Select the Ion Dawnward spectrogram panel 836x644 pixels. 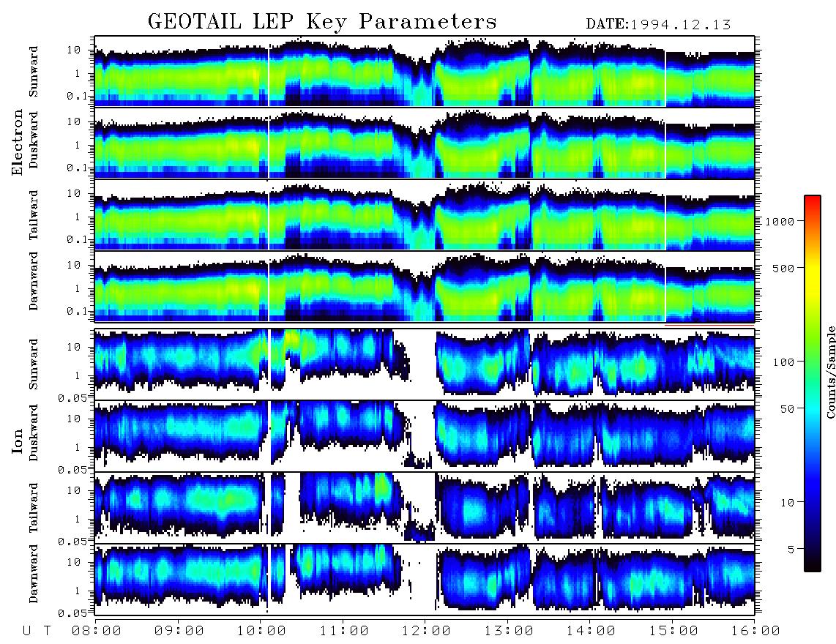tap(425, 580)
